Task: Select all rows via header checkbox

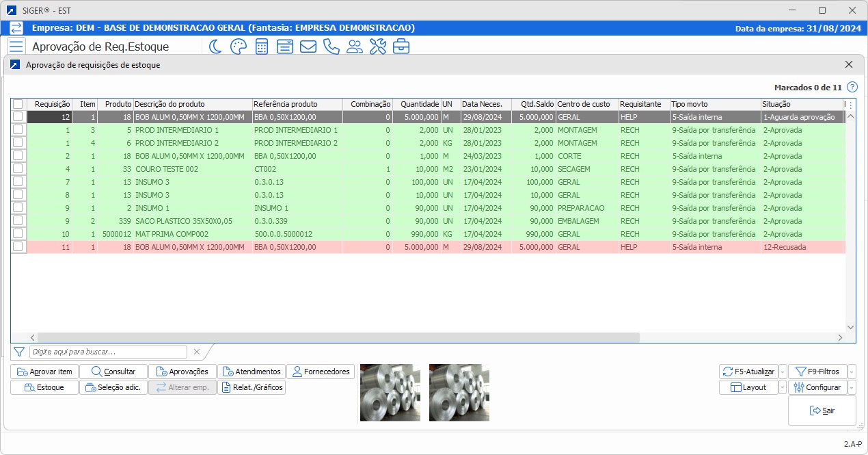Action: point(18,104)
